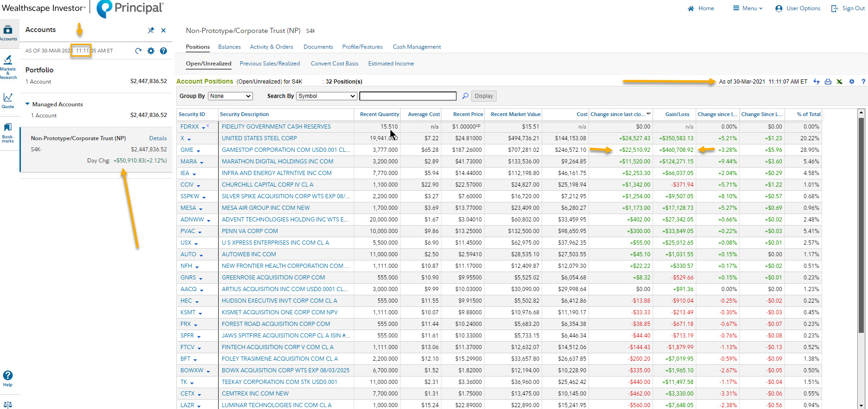This screenshot has width=868, height=409.
Task: Open the MARA symbol action dropdown
Action: click(x=201, y=162)
